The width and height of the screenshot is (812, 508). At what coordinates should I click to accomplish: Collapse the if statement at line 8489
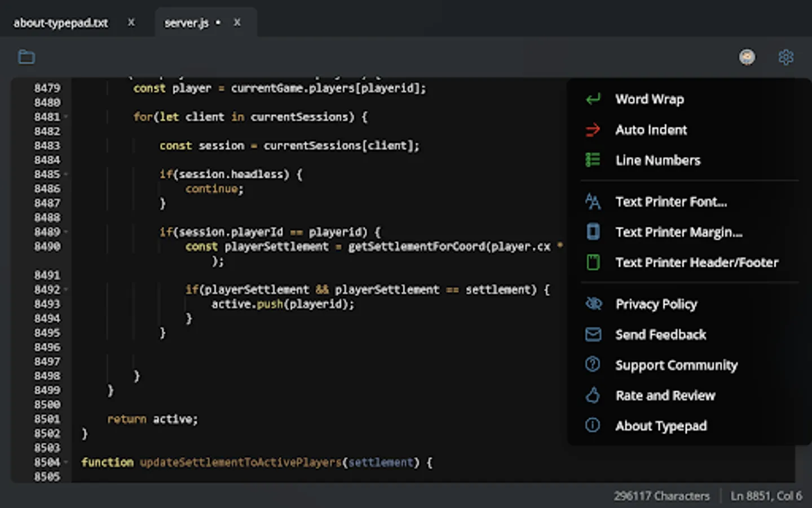[x=66, y=232]
